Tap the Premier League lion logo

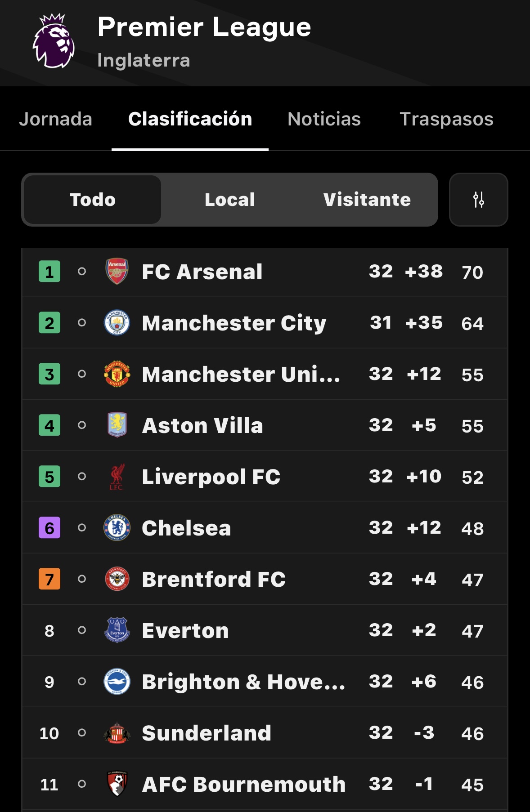pyautogui.click(x=54, y=41)
